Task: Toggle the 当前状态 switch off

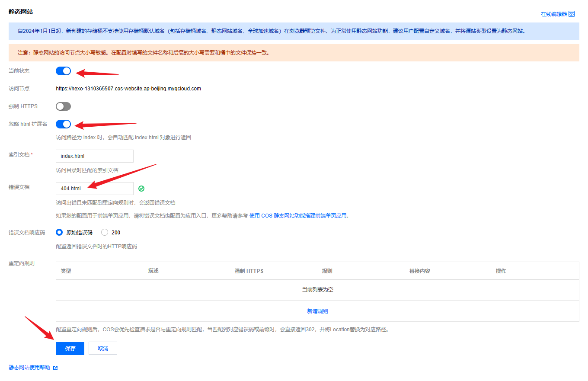Action: [x=63, y=71]
